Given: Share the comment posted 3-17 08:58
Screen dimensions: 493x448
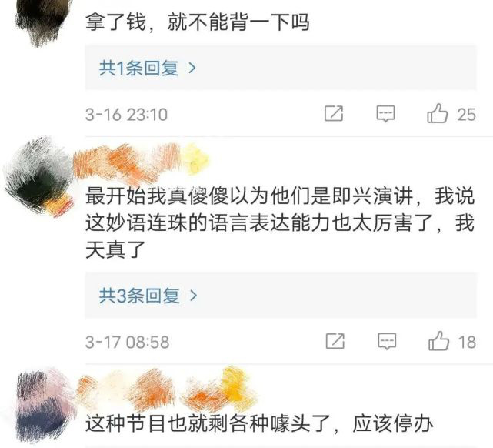Looking at the screenshot, I should point(335,341).
